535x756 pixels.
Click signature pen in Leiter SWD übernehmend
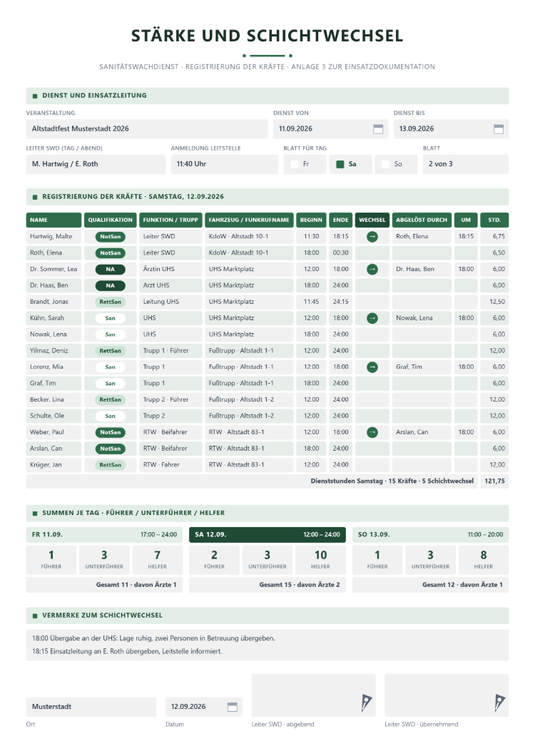tap(499, 703)
